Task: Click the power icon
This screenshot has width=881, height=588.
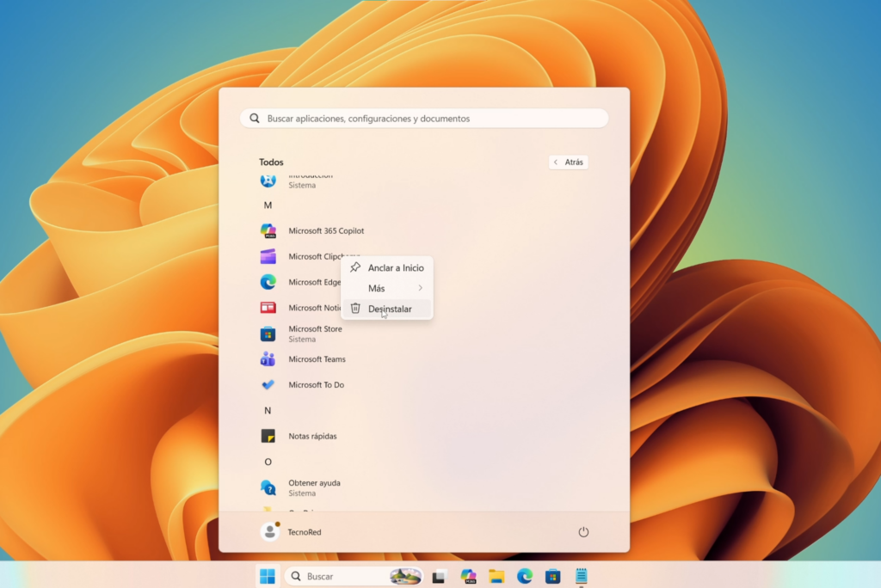Action: (583, 531)
